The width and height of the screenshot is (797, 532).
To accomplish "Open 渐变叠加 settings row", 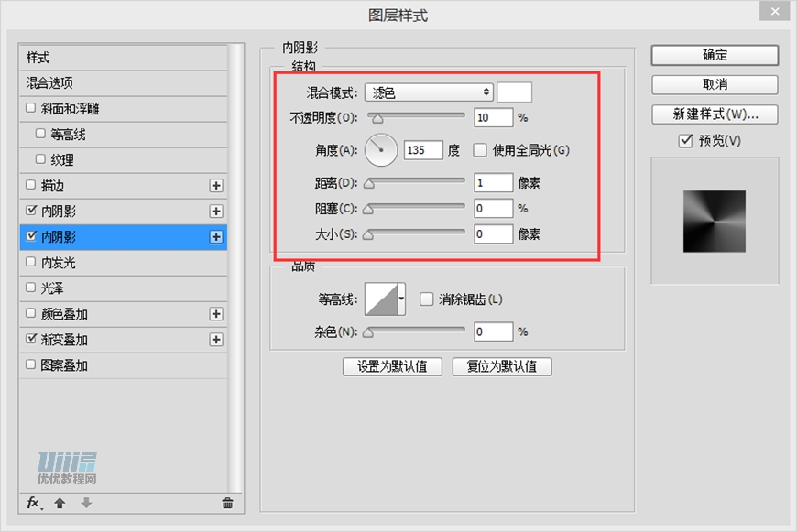I will [x=123, y=340].
